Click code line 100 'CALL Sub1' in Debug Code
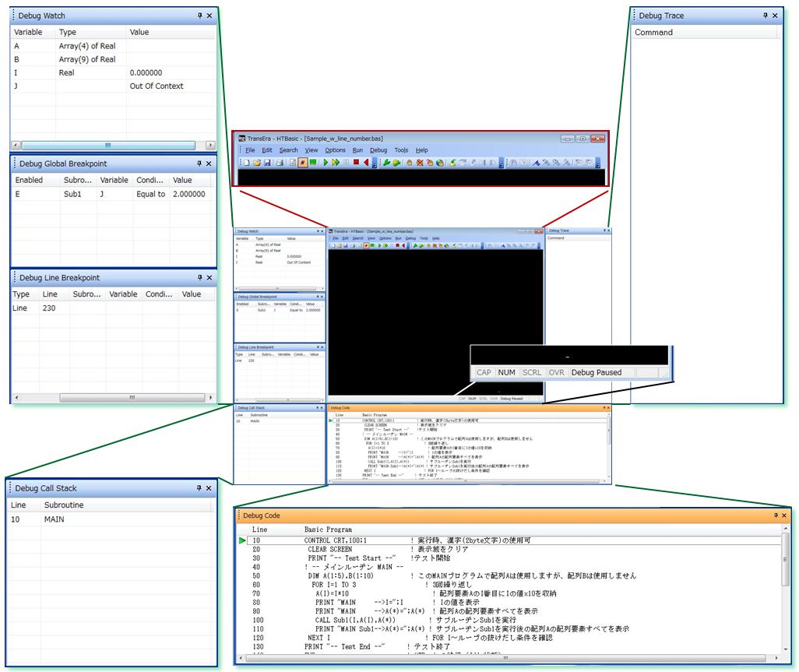Viewport: 799px width, 672px height. (514, 620)
